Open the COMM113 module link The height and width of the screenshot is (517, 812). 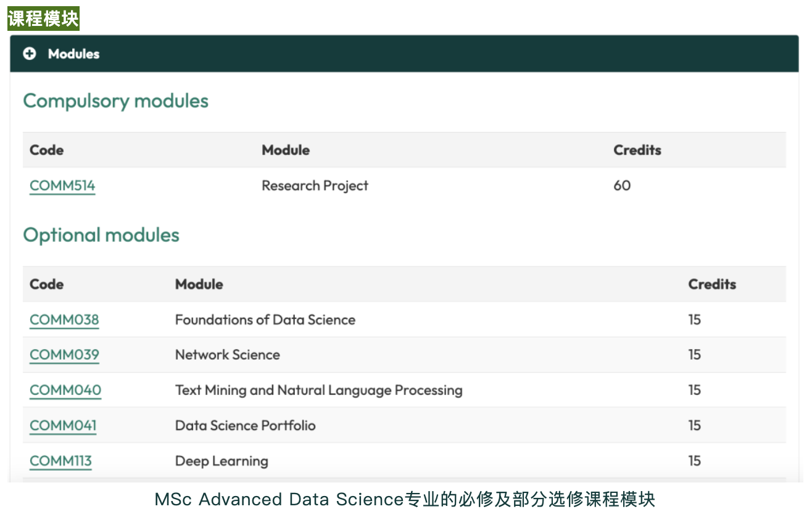click(60, 461)
